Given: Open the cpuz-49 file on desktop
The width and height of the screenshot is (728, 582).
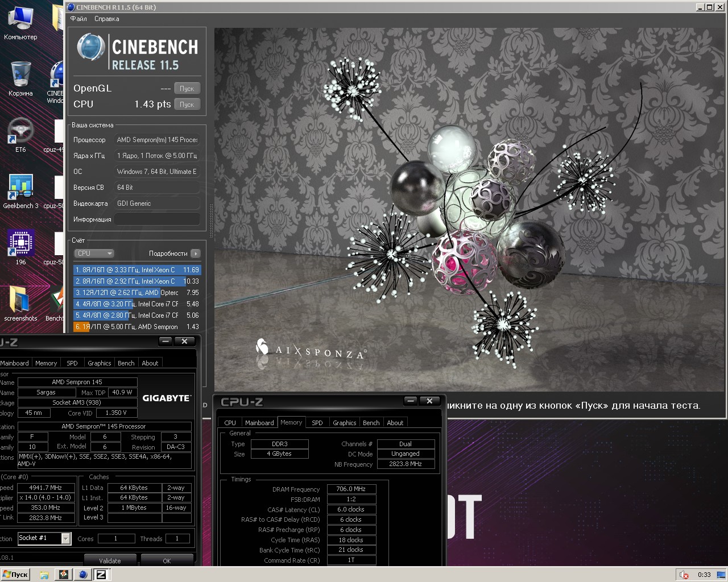Looking at the screenshot, I should point(55,136).
